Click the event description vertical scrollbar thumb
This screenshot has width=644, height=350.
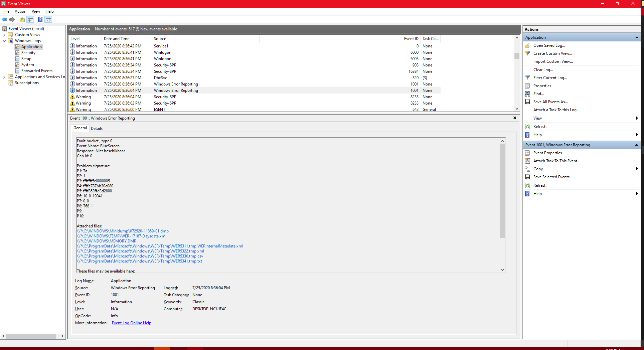point(502,191)
